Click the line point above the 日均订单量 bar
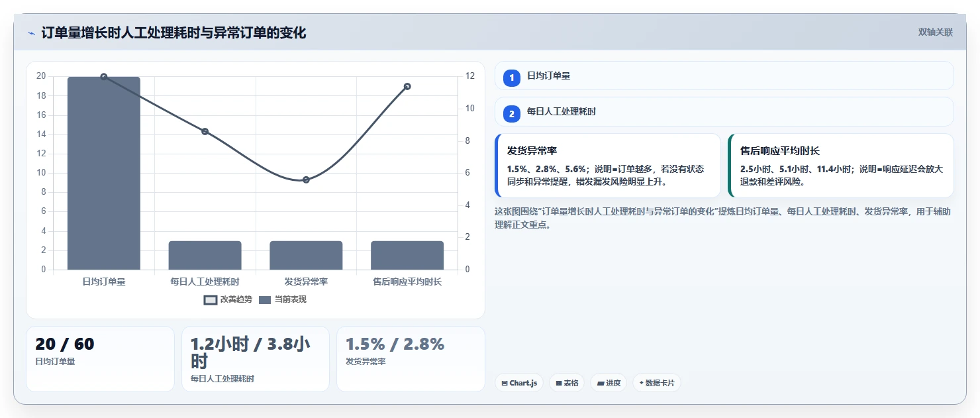This screenshot has height=418, width=980. [104, 77]
